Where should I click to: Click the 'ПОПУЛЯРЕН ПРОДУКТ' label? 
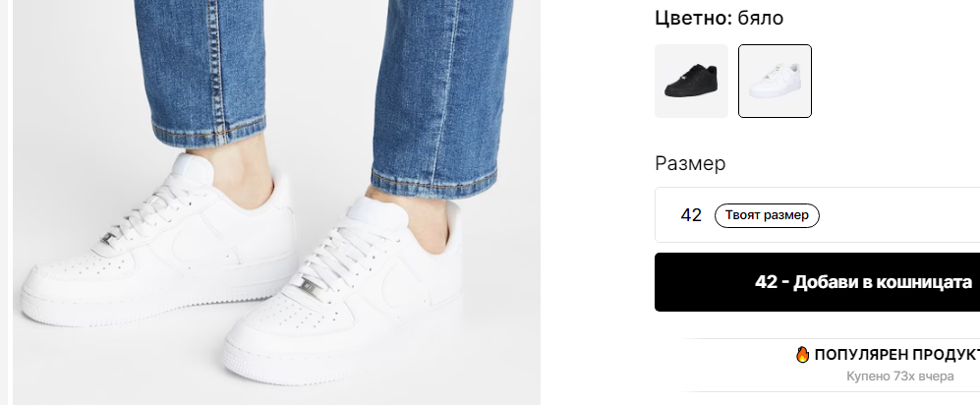click(x=896, y=355)
